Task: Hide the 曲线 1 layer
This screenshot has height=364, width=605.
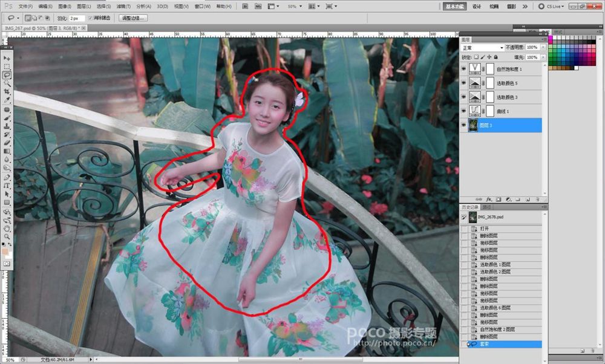Action: tap(464, 111)
